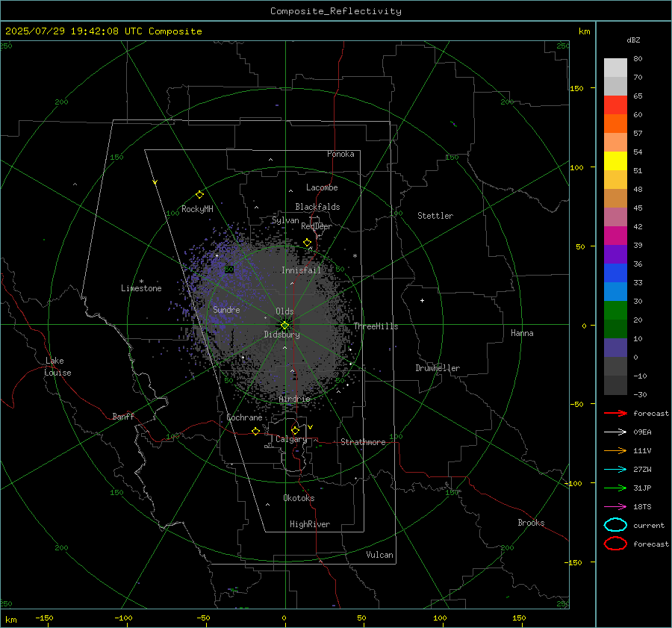Click the current legend label
This screenshot has height=628, width=672.
click(649, 526)
